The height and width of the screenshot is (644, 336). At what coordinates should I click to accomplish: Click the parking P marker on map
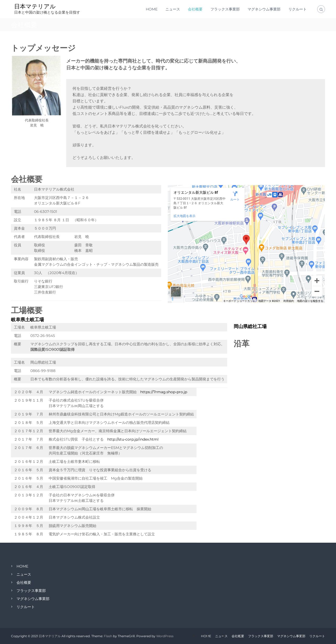[274, 207]
